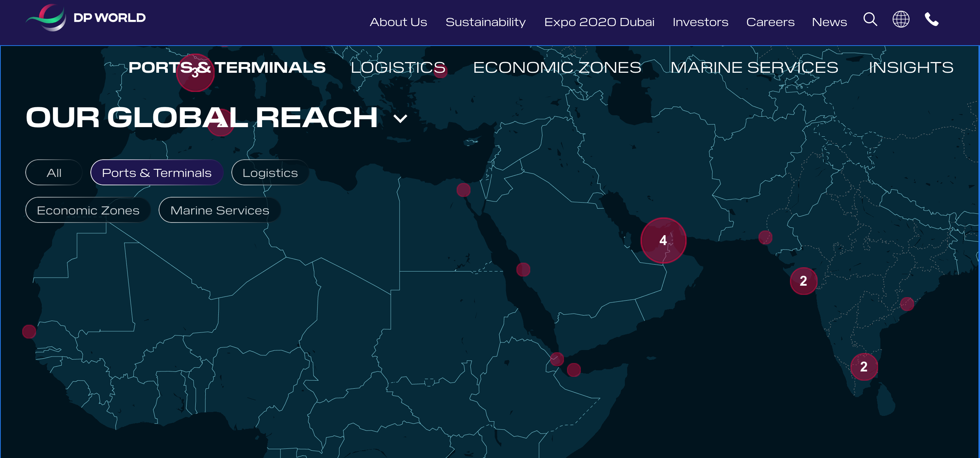Screen dimensions: 980x458
Task: Switch to the Logistics top tab
Action: pos(398,68)
